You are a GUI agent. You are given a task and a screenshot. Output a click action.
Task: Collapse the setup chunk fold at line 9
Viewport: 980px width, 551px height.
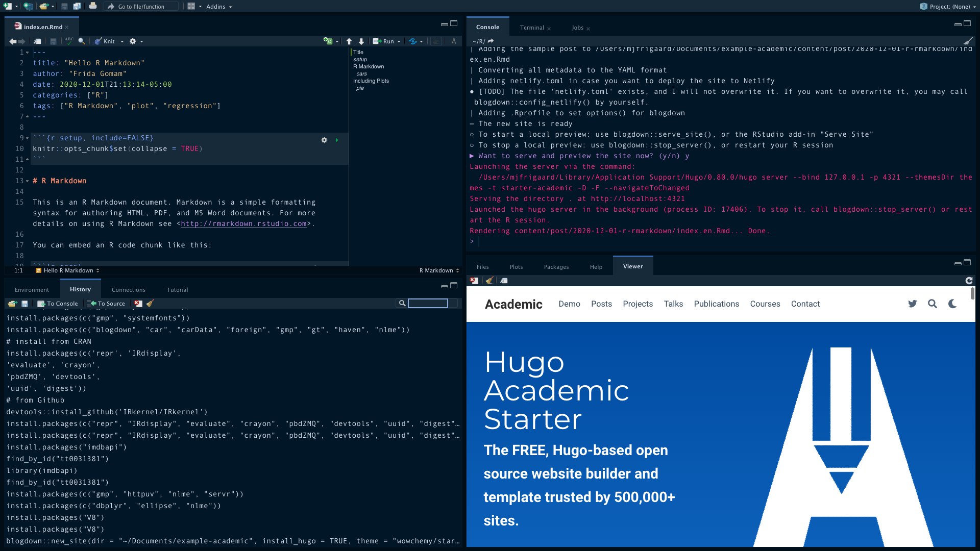(x=27, y=138)
